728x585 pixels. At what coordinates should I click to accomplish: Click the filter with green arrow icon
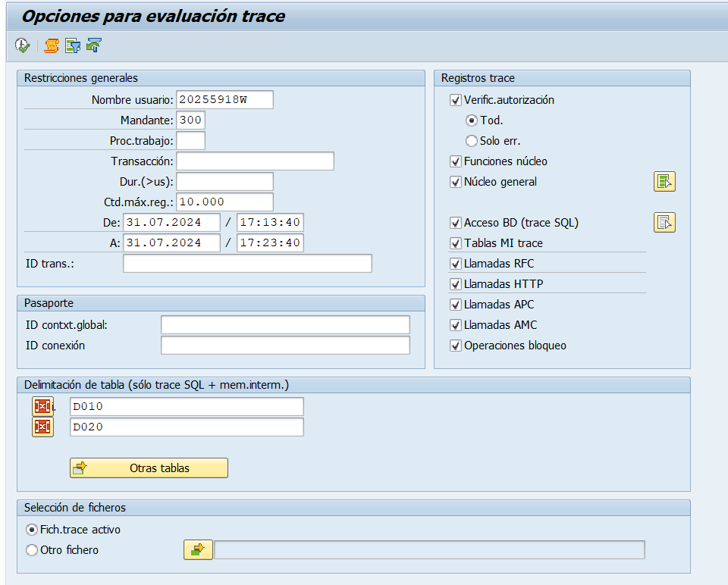[93, 46]
